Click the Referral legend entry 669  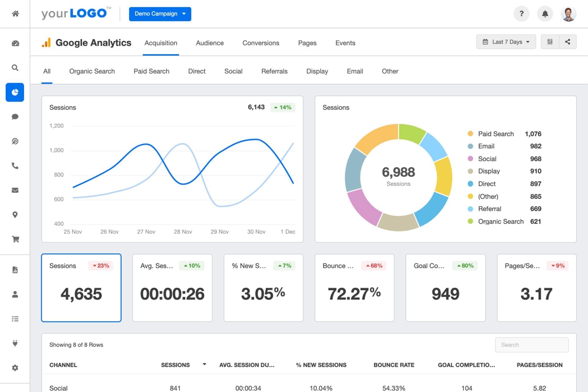tap(504, 209)
